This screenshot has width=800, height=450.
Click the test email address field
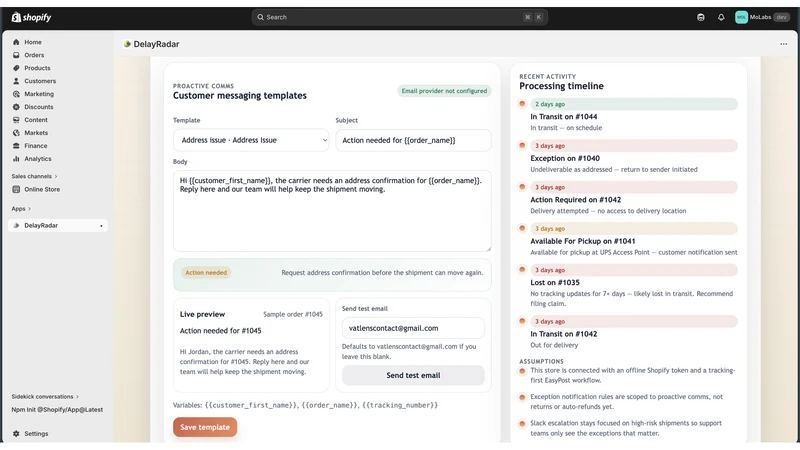tap(413, 328)
